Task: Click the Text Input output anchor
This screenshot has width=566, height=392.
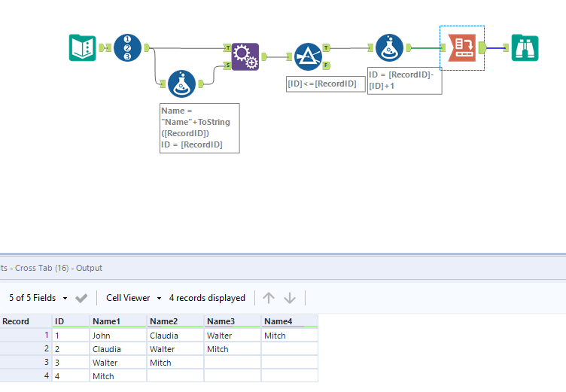Action: [x=102, y=47]
